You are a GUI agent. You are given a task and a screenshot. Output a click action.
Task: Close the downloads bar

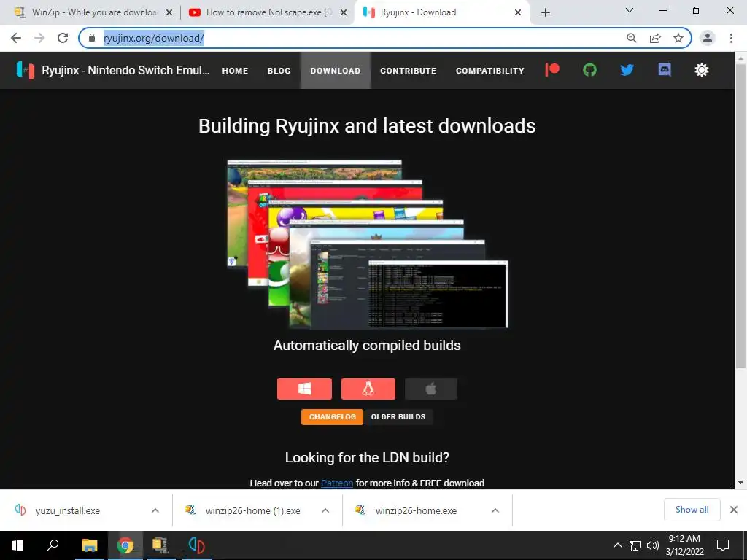[734, 510]
